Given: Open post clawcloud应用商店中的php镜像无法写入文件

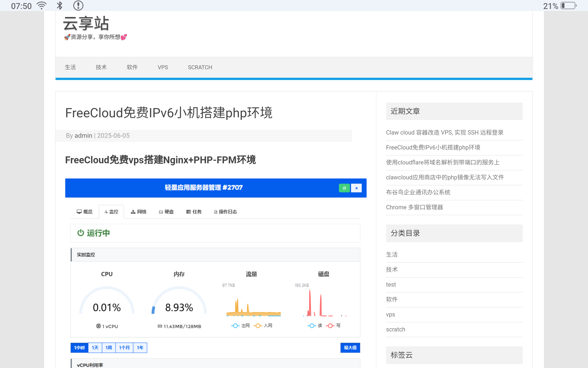Looking at the screenshot, I should click(445, 177).
